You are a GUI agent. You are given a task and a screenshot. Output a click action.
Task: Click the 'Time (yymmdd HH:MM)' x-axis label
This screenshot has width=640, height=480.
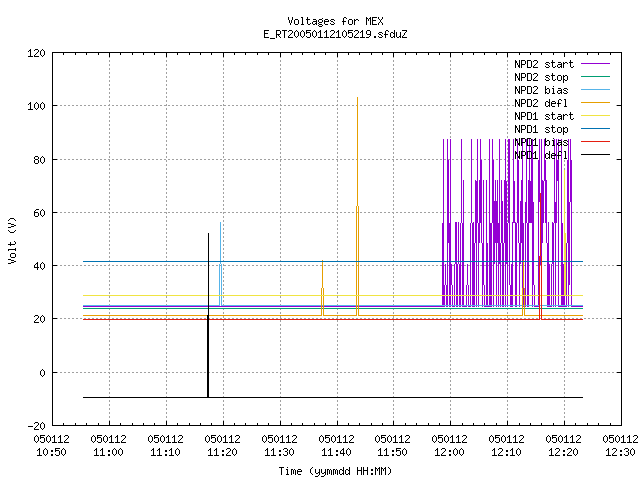[x=335, y=471]
